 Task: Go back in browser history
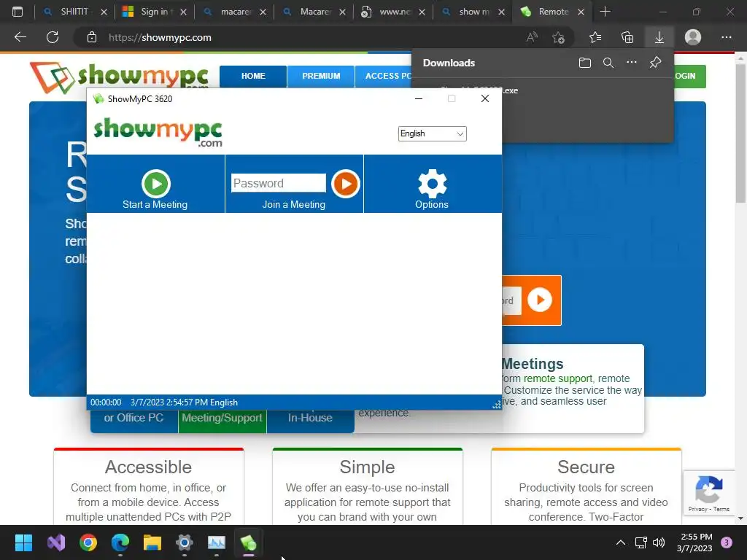point(20,37)
